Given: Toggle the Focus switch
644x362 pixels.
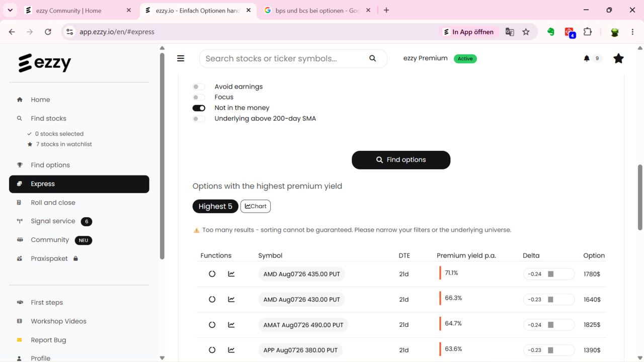Looking at the screenshot, I should click(x=199, y=98).
